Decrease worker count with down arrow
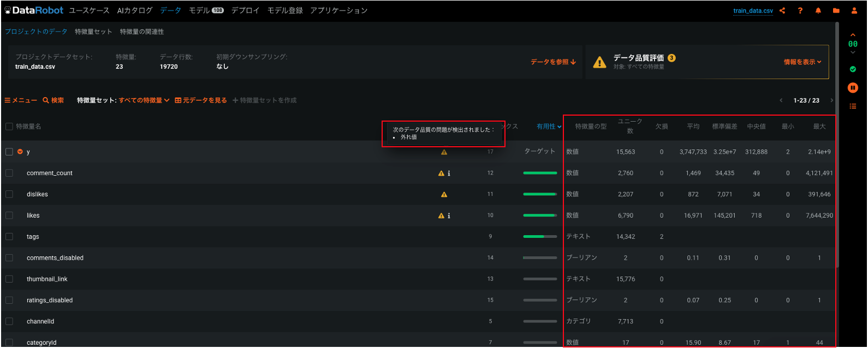 (x=853, y=52)
